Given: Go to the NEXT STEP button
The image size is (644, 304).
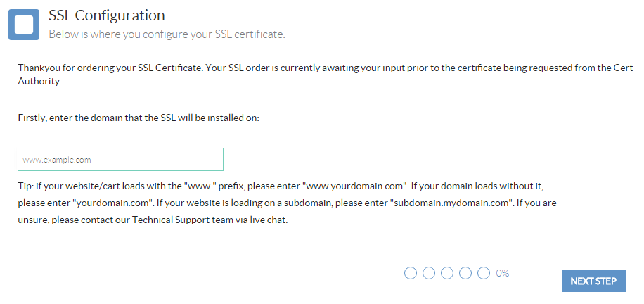Looking at the screenshot, I should coord(593,281).
